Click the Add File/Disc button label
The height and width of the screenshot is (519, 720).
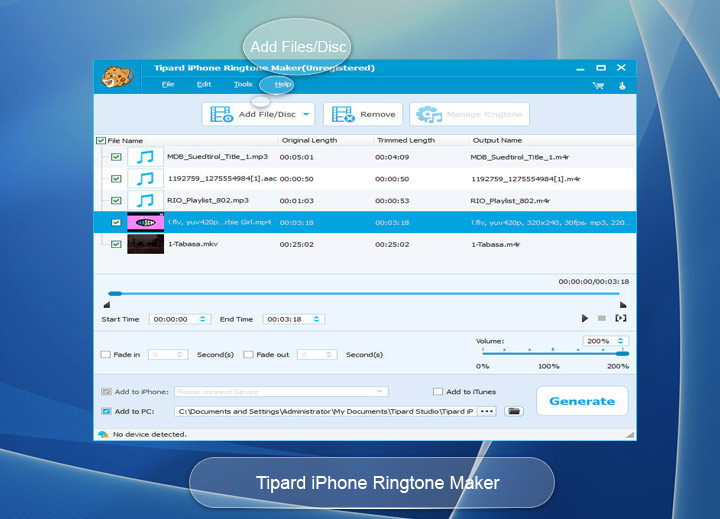pos(267,114)
